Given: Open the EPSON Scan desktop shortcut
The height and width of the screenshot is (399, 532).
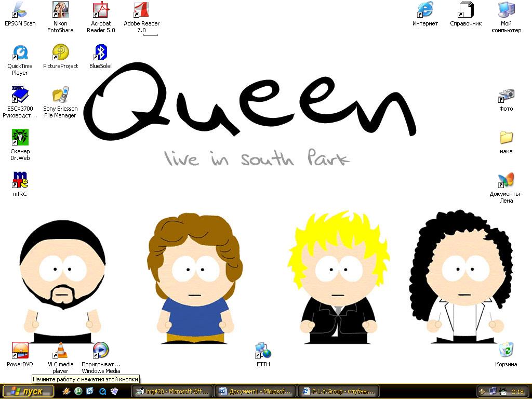Looking at the screenshot, I should point(20,14).
